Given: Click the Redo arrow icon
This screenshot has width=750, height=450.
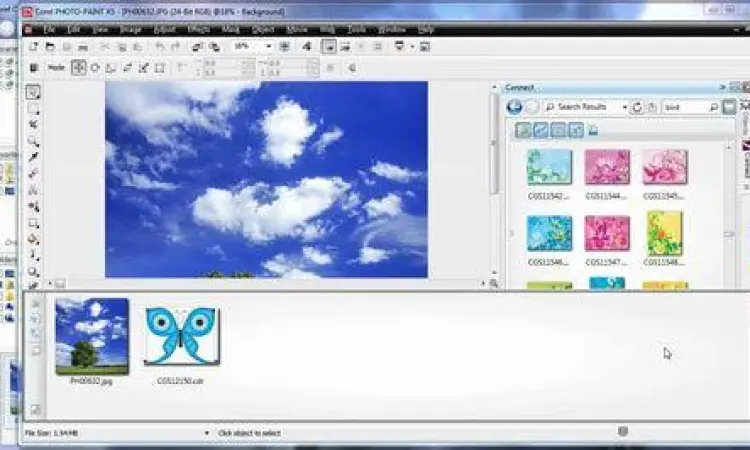Looking at the screenshot, I should (x=176, y=46).
